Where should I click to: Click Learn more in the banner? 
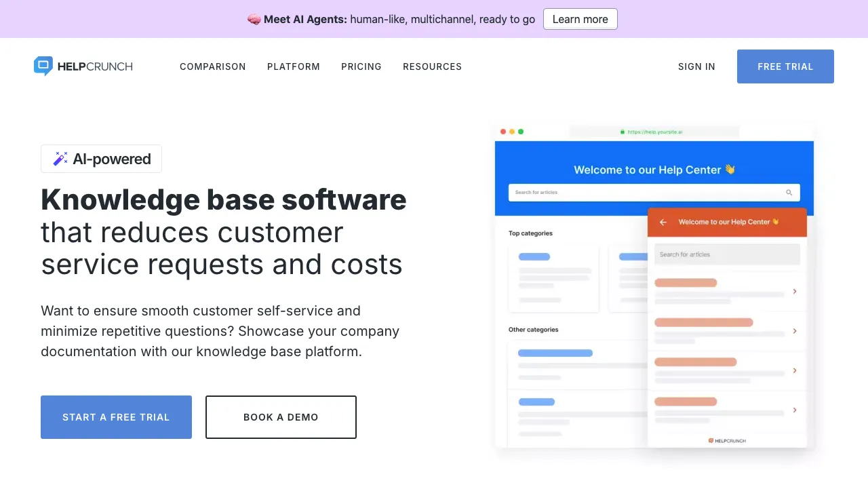pyautogui.click(x=580, y=19)
